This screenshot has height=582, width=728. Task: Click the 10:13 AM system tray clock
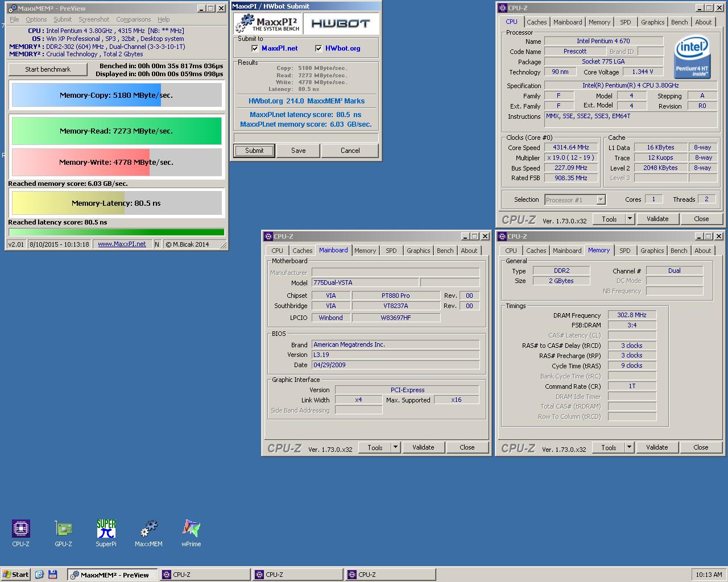pyautogui.click(x=709, y=575)
